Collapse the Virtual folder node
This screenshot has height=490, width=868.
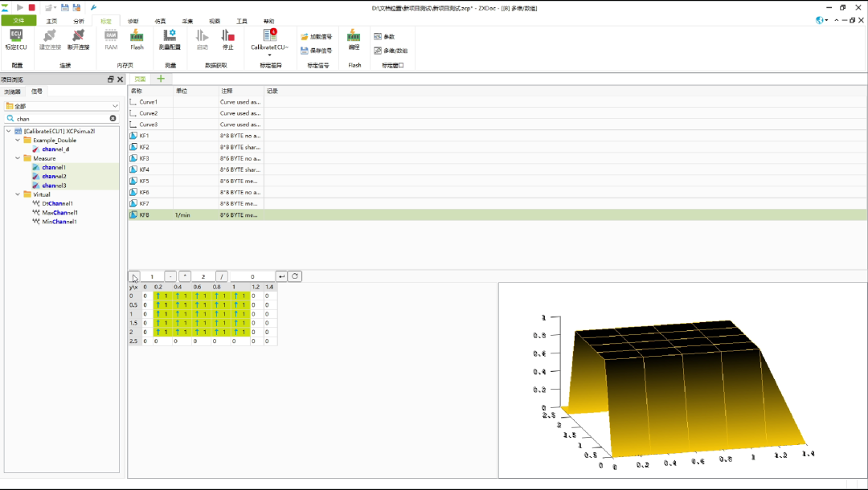pos(18,194)
